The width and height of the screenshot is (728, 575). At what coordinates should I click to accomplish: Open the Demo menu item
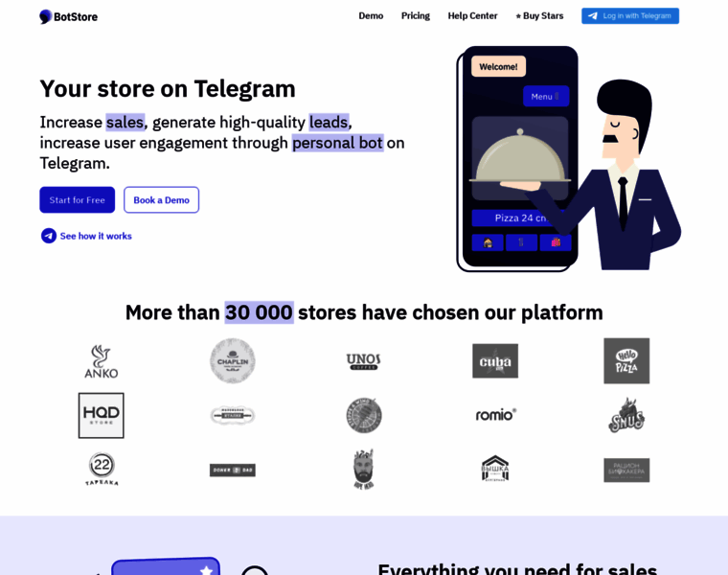(371, 15)
